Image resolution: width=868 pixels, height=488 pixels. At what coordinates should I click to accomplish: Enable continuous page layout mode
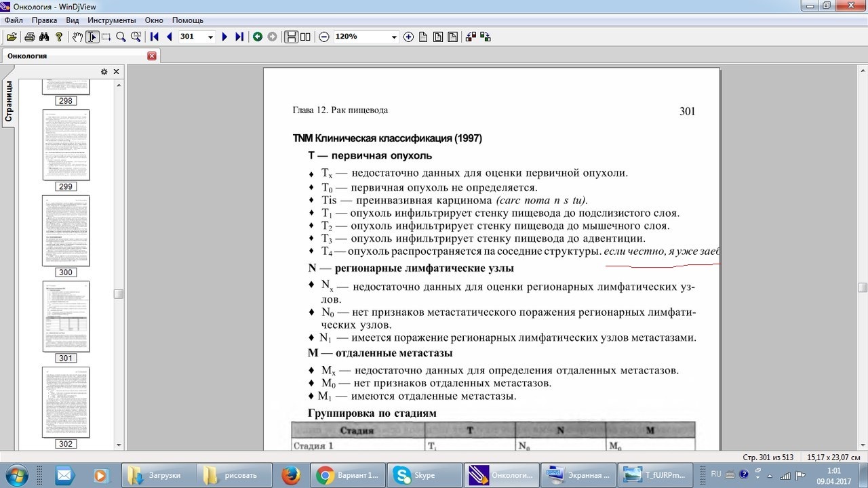pyautogui.click(x=291, y=37)
